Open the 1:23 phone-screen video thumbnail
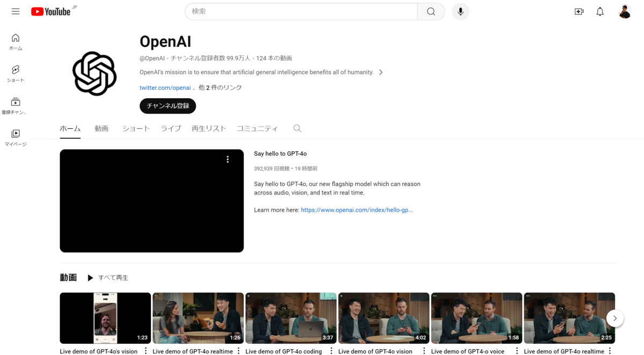 [x=105, y=318]
